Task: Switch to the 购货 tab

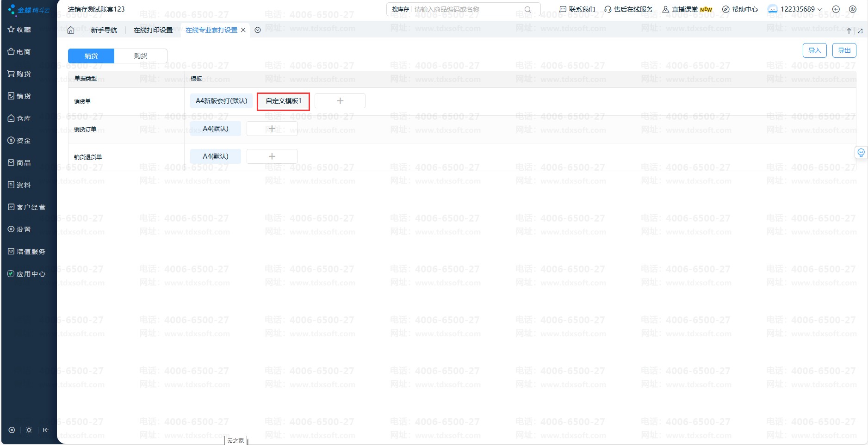Action: click(141, 56)
